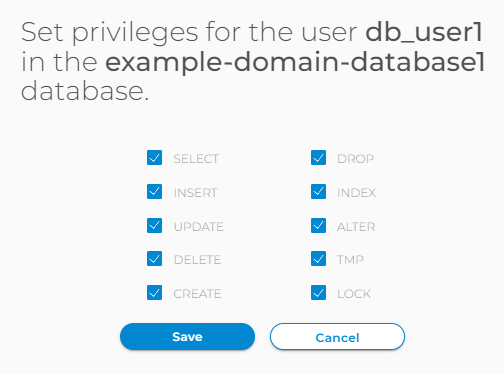Toggle the CREATE privilege checkbox
Screen dimensions: 504x373
click(x=154, y=293)
